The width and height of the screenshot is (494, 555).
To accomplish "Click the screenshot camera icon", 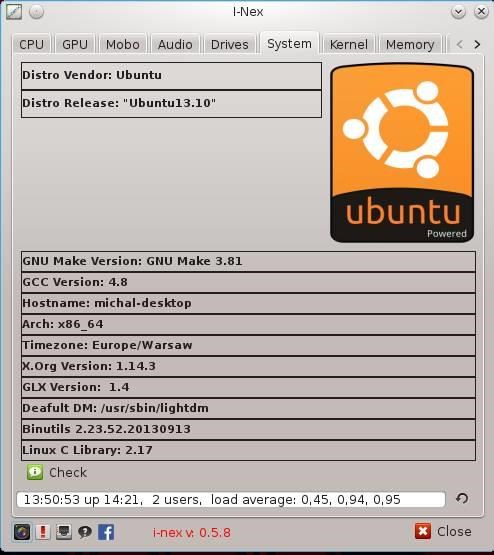I will point(22,532).
